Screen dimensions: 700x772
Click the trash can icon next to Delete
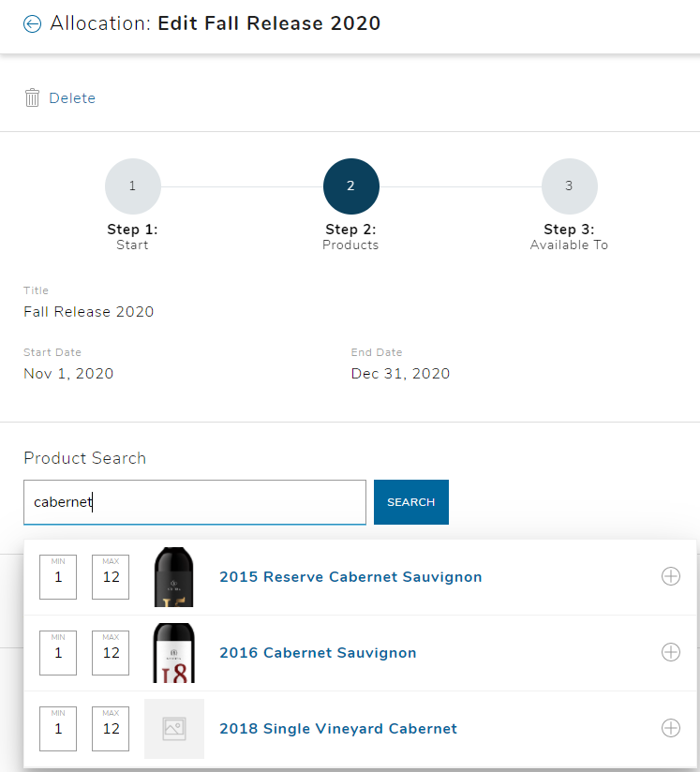click(32, 96)
